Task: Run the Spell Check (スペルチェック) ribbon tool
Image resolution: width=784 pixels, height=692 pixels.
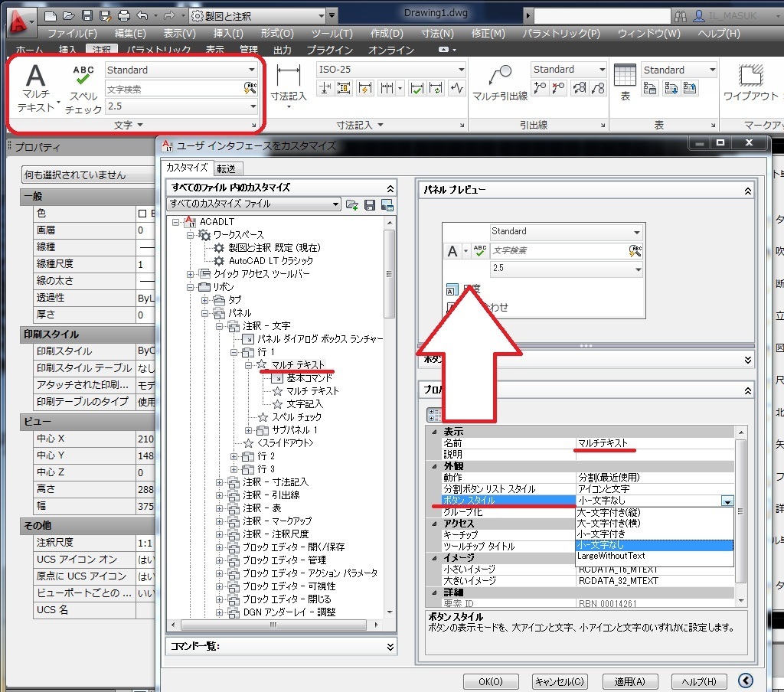Action: click(83, 89)
